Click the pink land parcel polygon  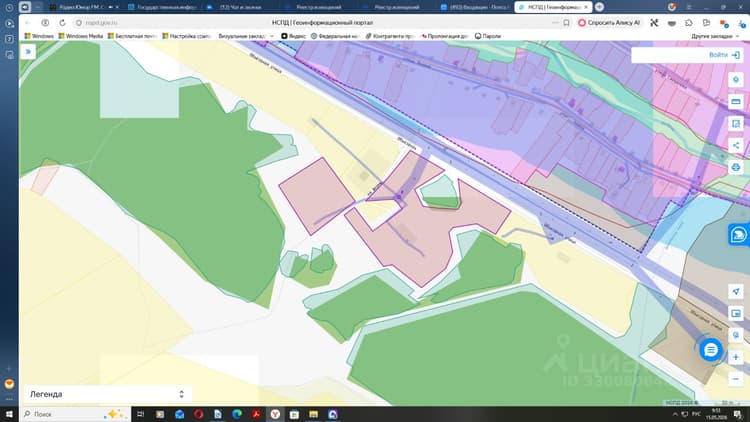pyautogui.click(x=316, y=195)
